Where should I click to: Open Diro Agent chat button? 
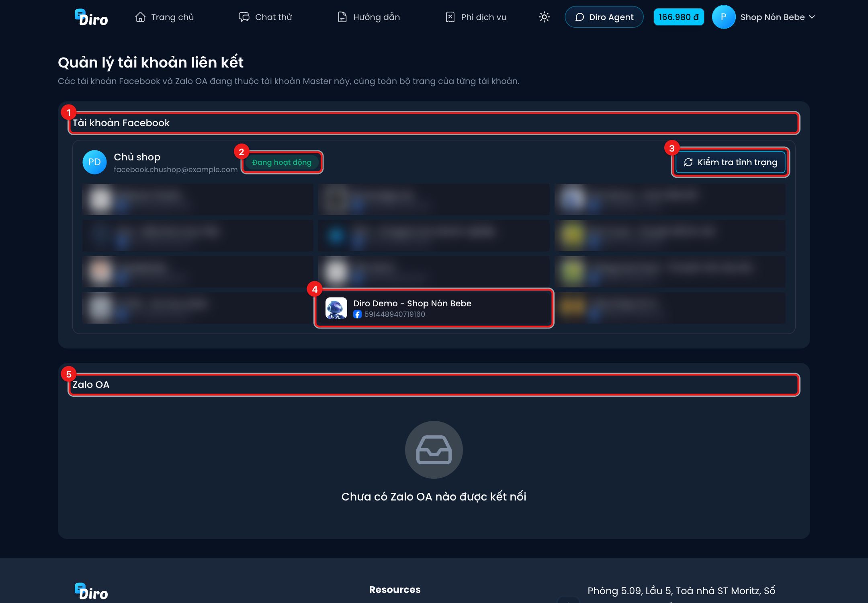(604, 17)
